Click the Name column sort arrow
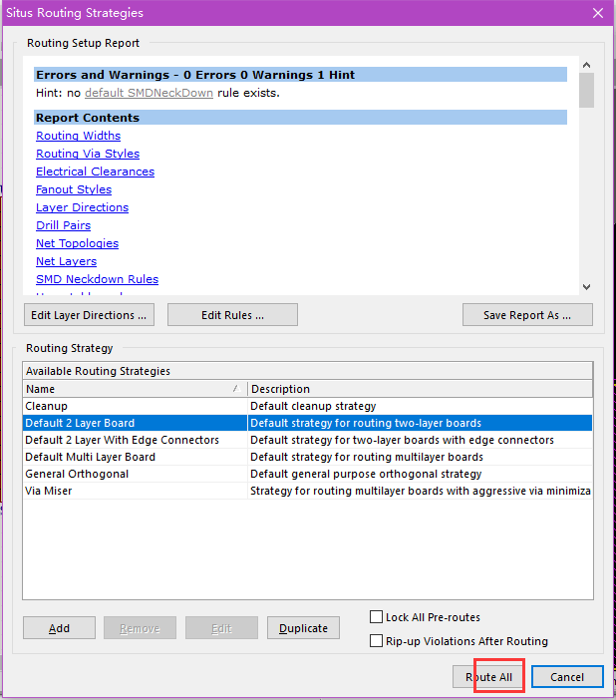 click(x=236, y=389)
